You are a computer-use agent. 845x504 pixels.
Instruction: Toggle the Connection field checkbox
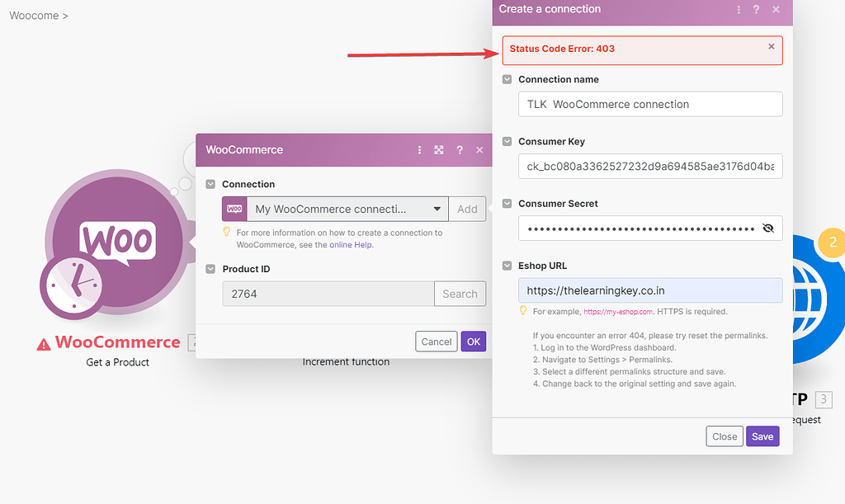210,184
